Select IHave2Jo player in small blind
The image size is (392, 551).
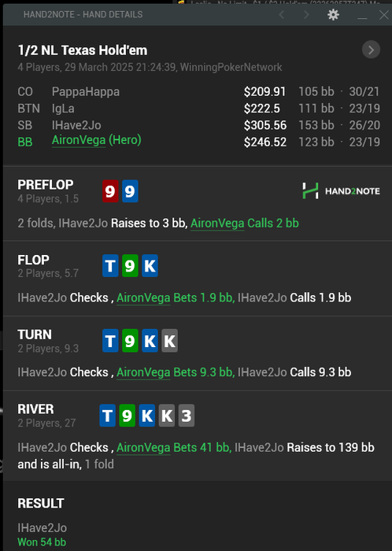[x=76, y=125]
